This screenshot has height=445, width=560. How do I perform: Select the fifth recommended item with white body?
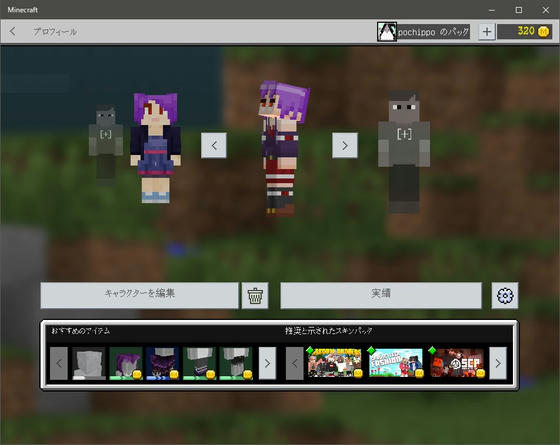click(x=236, y=363)
